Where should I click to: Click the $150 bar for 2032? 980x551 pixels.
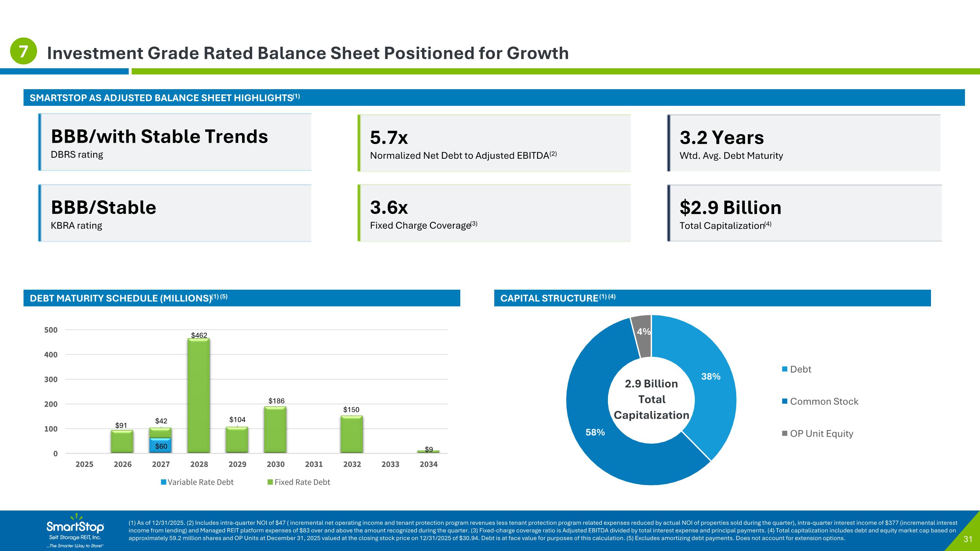351,434
